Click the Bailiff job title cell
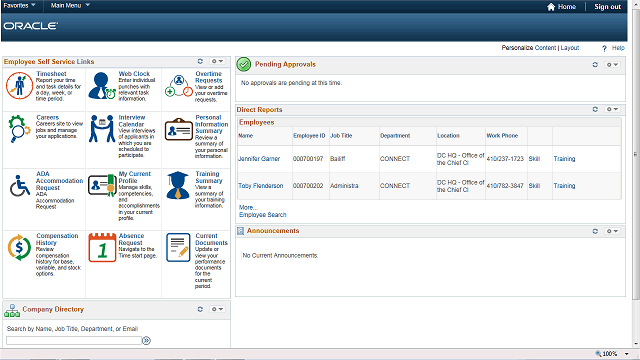This screenshot has width=640, height=360. 338,159
